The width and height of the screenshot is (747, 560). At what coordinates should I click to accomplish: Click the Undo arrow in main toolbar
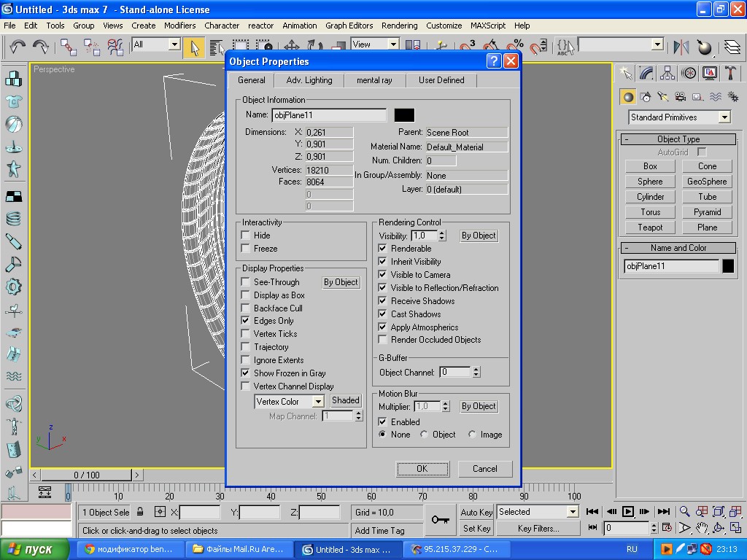click(18, 46)
